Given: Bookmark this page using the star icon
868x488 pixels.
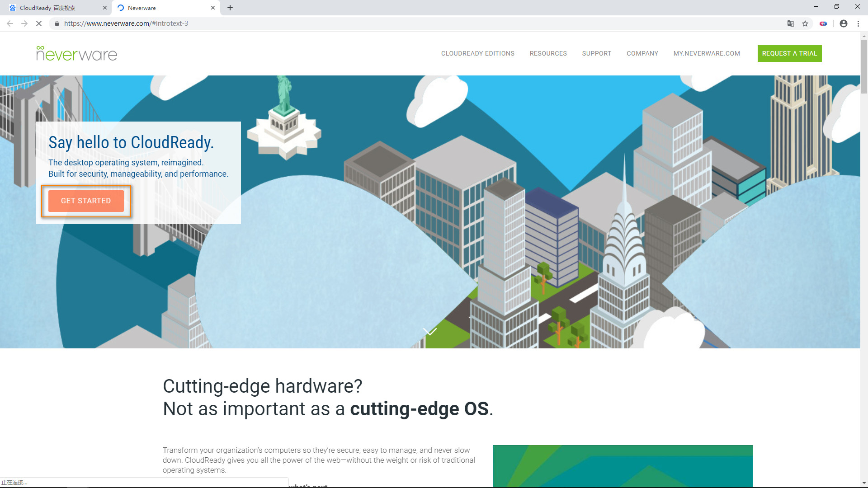Looking at the screenshot, I should (805, 23).
